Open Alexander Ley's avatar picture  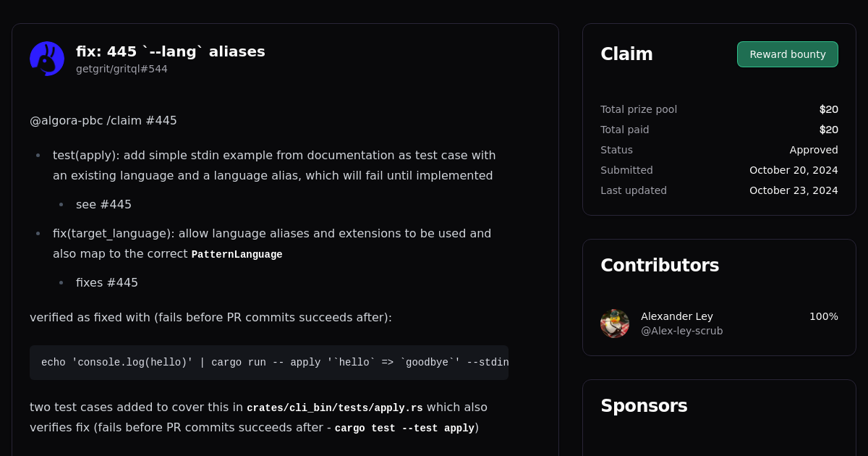click(x=614, y=324)
